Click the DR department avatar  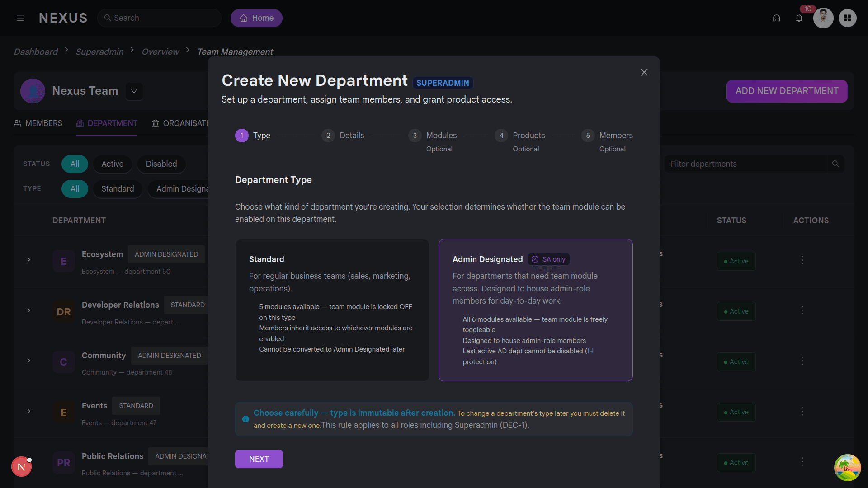pos(64,312)
